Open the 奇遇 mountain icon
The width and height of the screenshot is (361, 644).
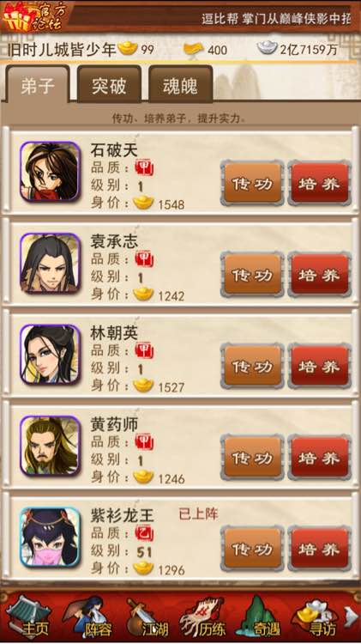tap(259, 617)
